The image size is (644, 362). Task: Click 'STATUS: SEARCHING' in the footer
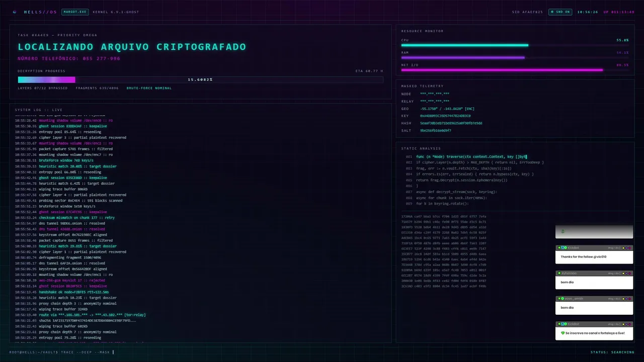[612, 352]
